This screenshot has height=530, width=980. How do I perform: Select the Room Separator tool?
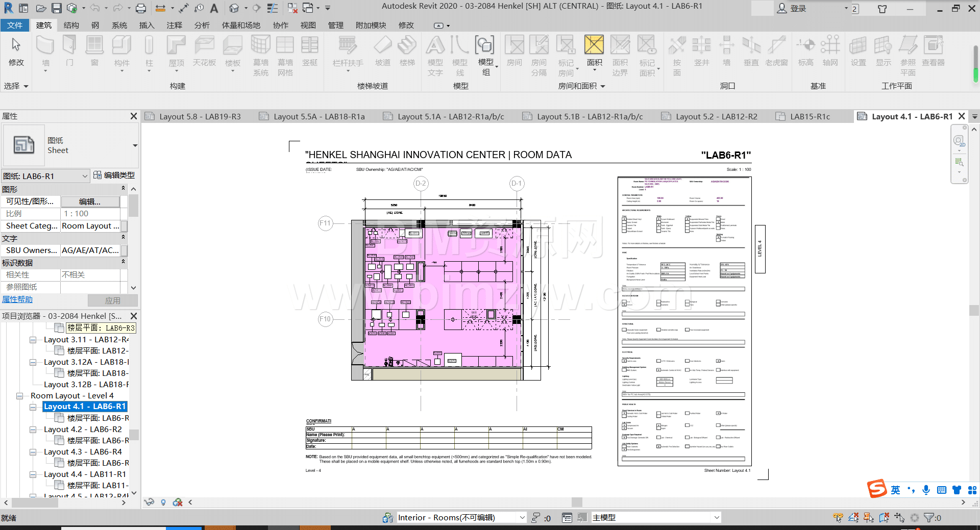539,56
